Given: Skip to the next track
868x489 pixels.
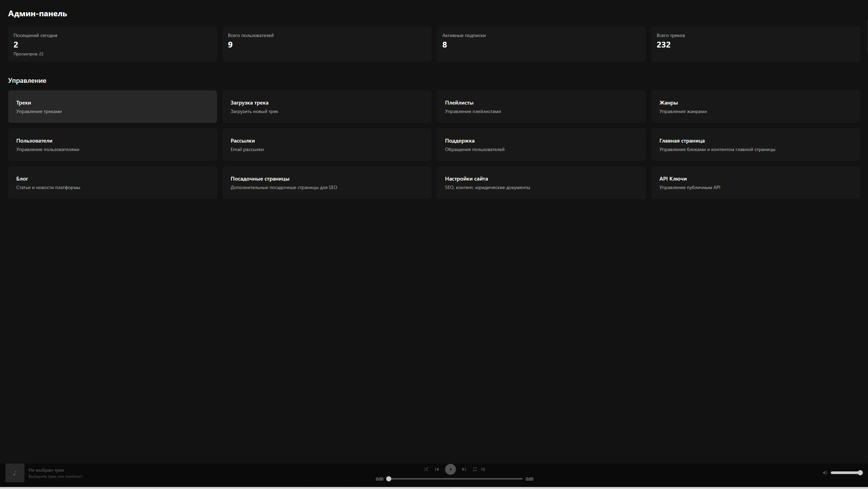Looking at the screenshot, I should pos(464,469).
